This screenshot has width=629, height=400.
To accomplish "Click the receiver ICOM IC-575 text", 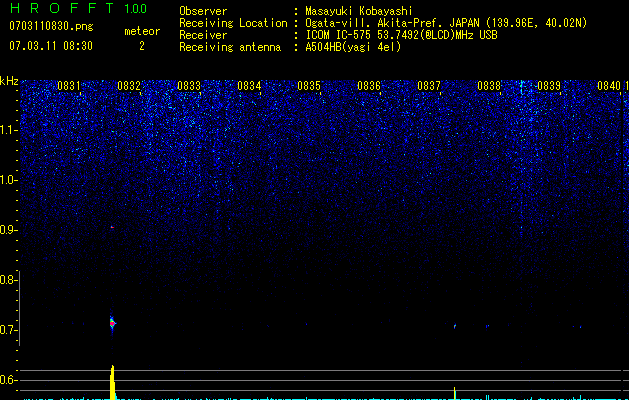I will [x=339, y=35].
